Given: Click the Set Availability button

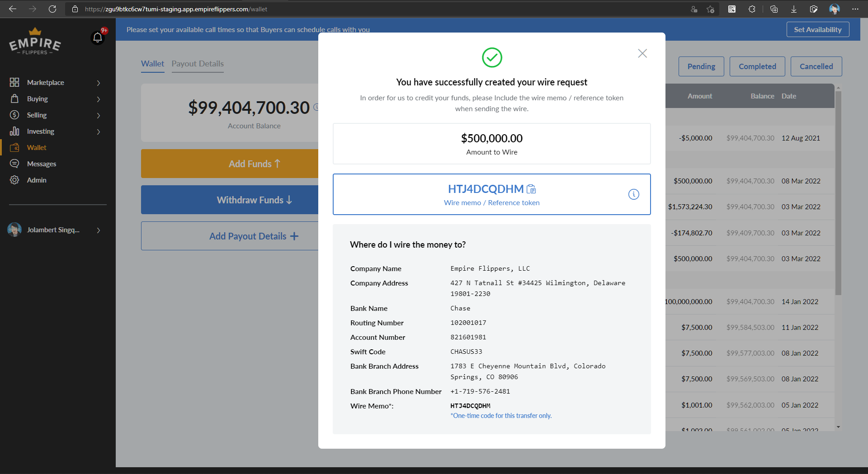Looking at the screenshot, I should click(818, 29).
